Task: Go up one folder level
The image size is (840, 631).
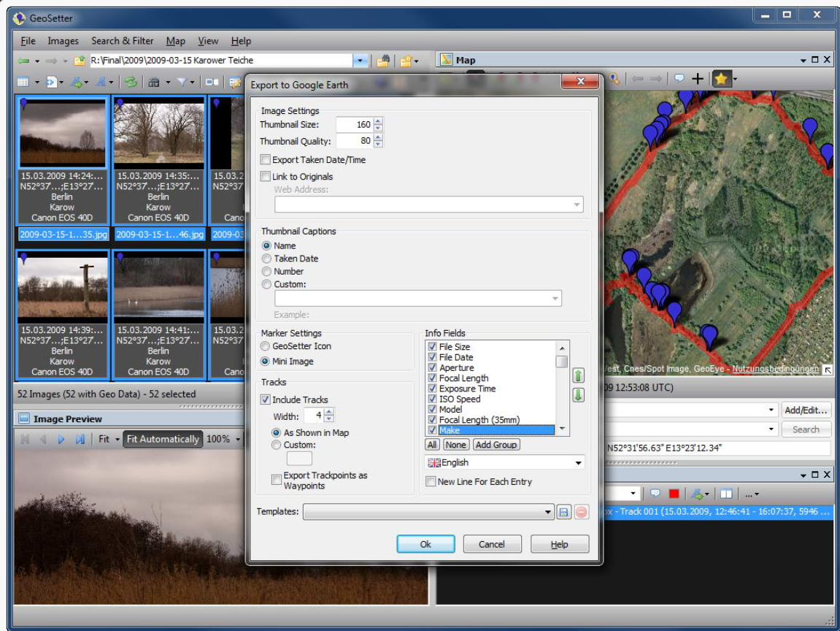Action: [80, 61]
